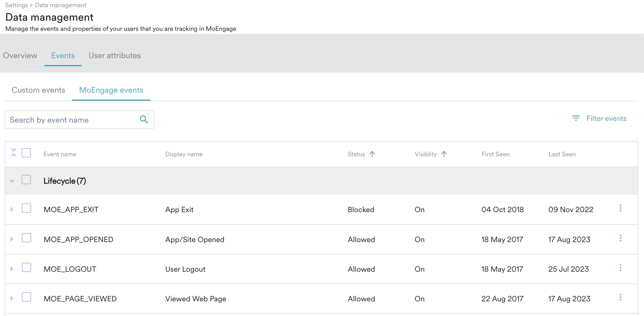Open more options for MOE_LOGOUT row

620,268
